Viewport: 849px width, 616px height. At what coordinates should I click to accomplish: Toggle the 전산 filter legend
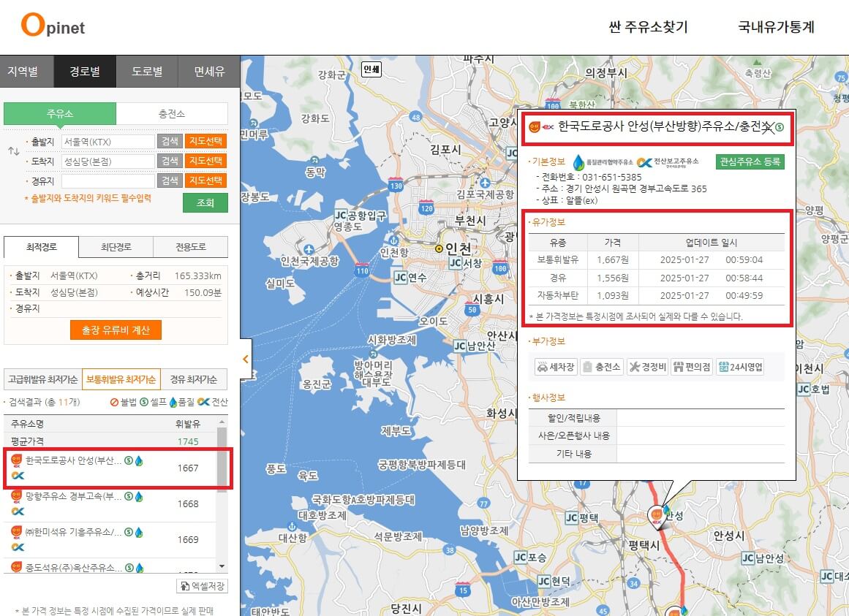pyautogui.click(x=211, y=402)
